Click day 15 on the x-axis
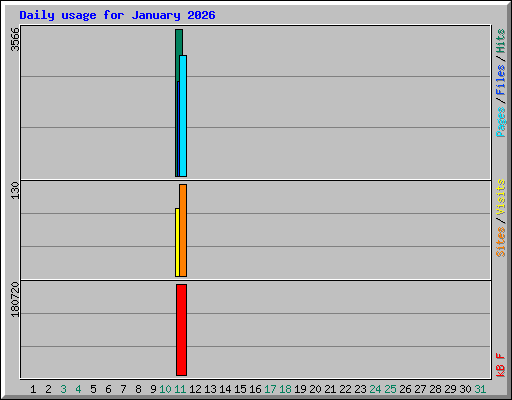512x400 pixels. 240,389
